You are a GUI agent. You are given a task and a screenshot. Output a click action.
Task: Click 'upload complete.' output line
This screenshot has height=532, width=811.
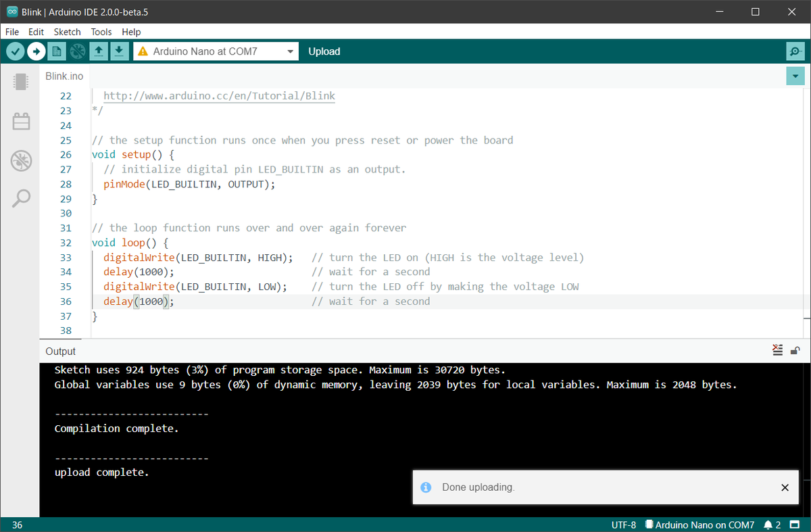point(101,473)
